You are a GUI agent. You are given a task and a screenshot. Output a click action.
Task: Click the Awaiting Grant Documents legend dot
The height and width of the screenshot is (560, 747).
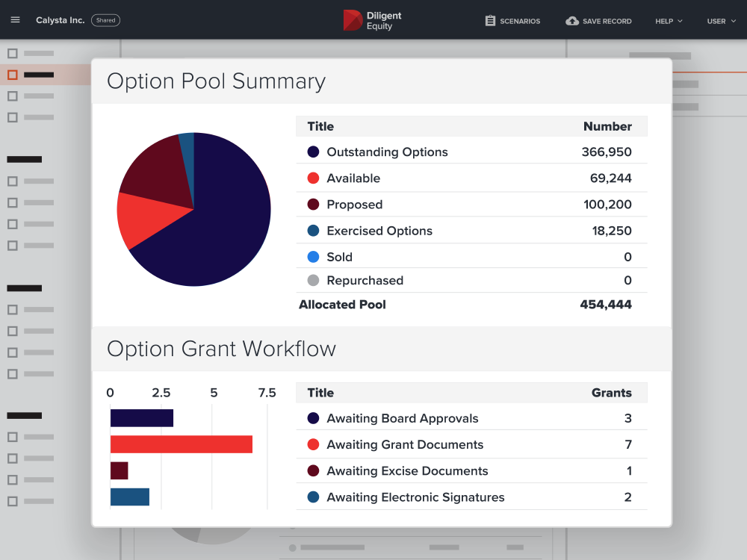[313, 444]
